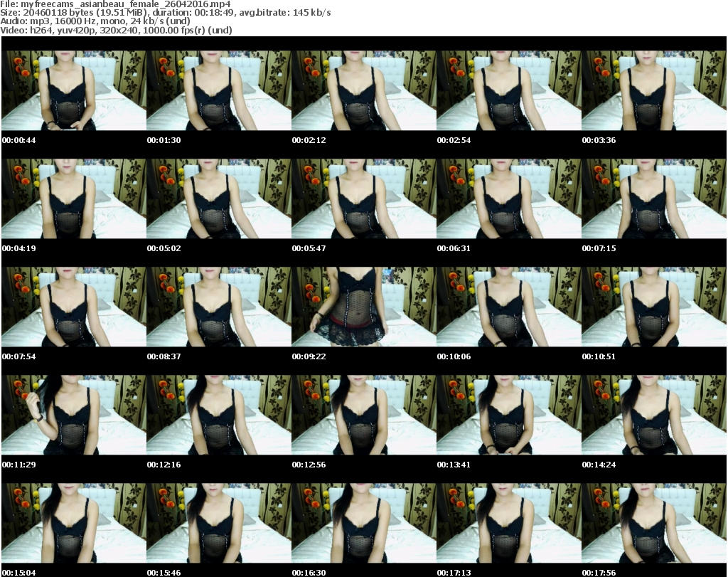Open the thumbnail above timestamp 00:09:22

[x=364, y=307]
